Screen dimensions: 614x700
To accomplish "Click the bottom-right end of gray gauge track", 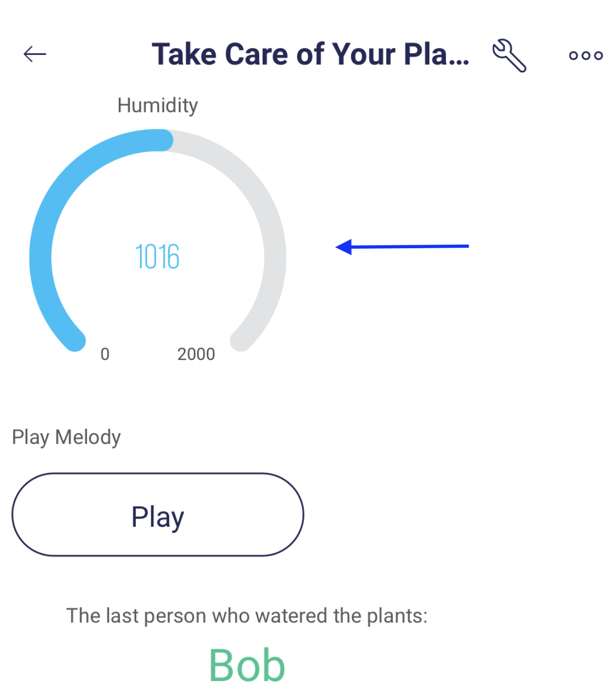I will tap(241, 340).
